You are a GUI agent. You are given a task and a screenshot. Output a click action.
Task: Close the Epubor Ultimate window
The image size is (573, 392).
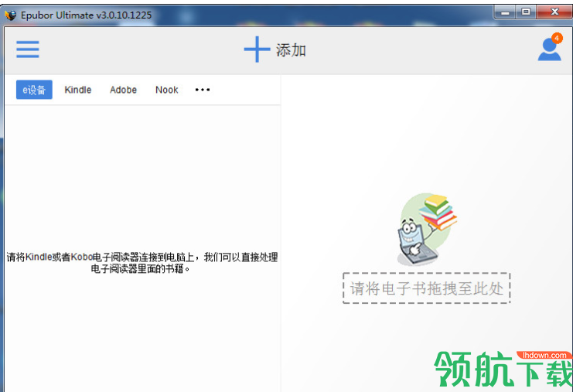click(554, 12)
